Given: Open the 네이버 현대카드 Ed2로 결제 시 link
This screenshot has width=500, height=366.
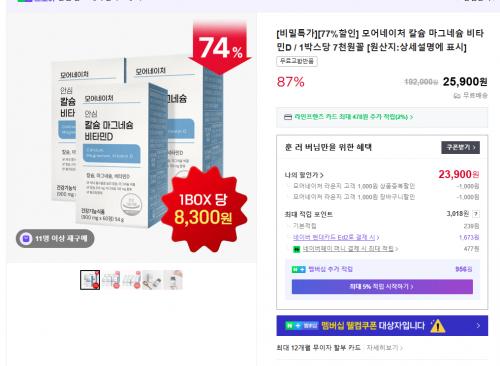Looking at the screenshot, I should (x=336, y=237).
